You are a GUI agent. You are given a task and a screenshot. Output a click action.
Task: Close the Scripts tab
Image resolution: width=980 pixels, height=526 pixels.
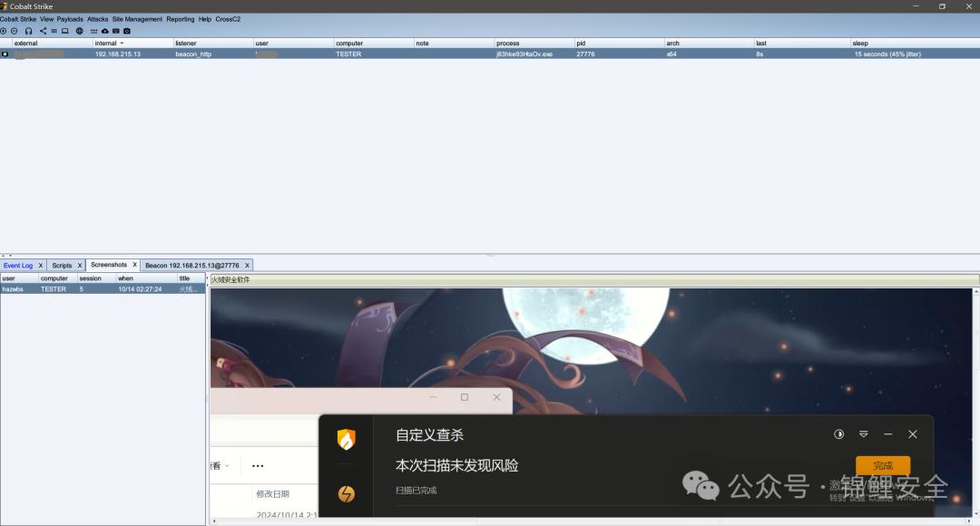tap(79, 266)
